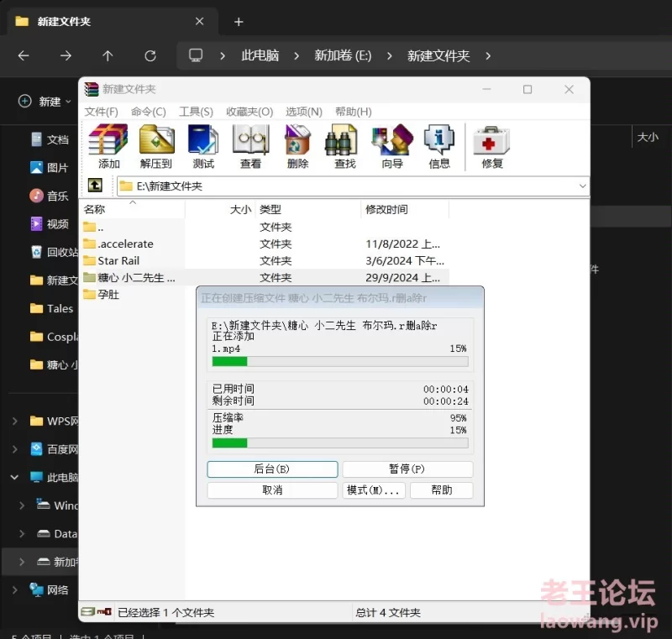The height and width of the screenshot is (639, 672).
Task: Show archive 信息 (Info) icon
Action: (439, 146)
